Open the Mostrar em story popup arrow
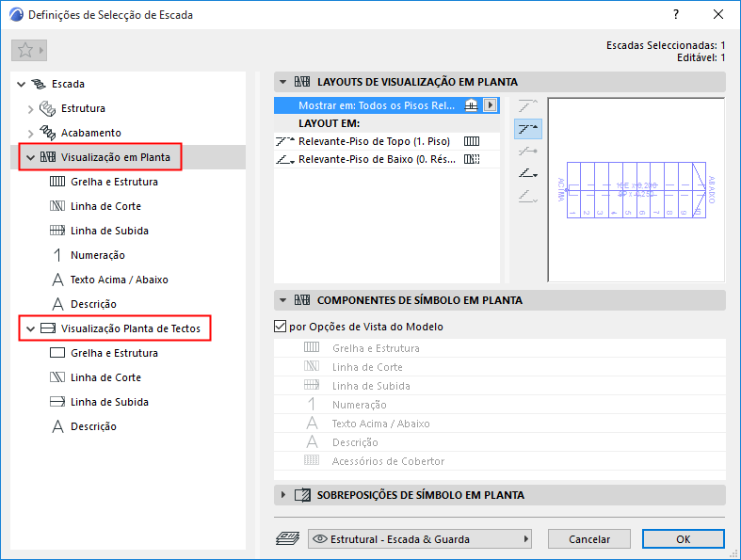Viewport: 741px width, 560px height. point(490,105)
